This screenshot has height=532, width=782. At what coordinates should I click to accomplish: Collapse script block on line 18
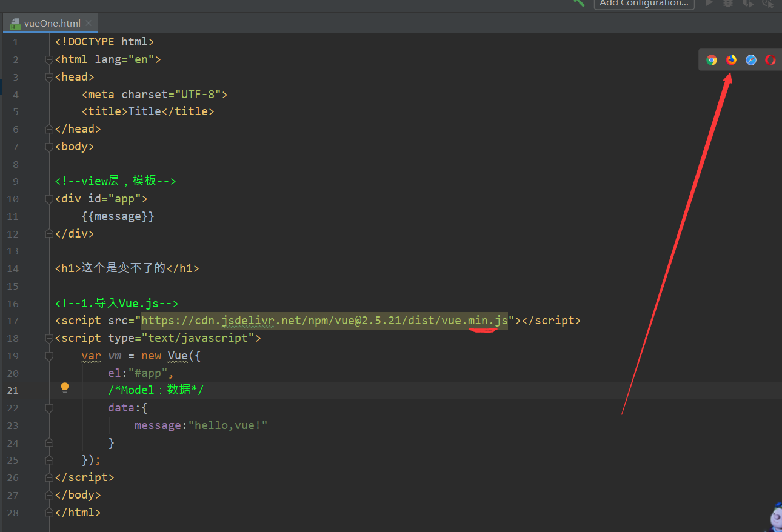(x=49, y=339)
